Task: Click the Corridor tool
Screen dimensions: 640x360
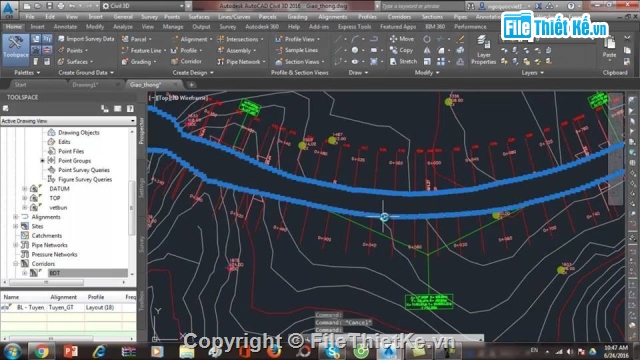Action: tap(187, 62)
